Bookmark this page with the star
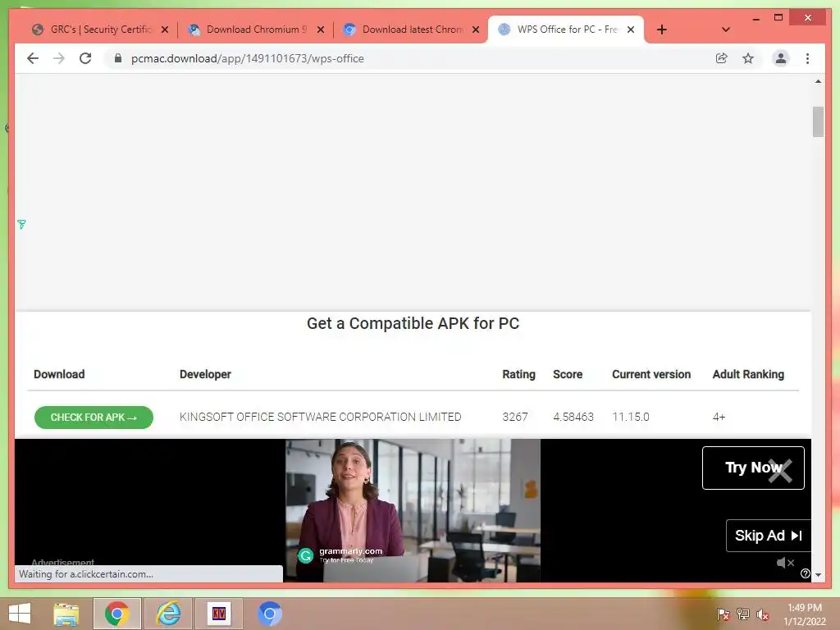 [748, 58]
